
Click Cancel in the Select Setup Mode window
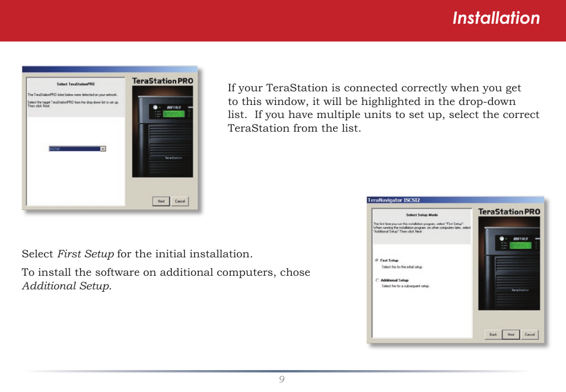530,334
